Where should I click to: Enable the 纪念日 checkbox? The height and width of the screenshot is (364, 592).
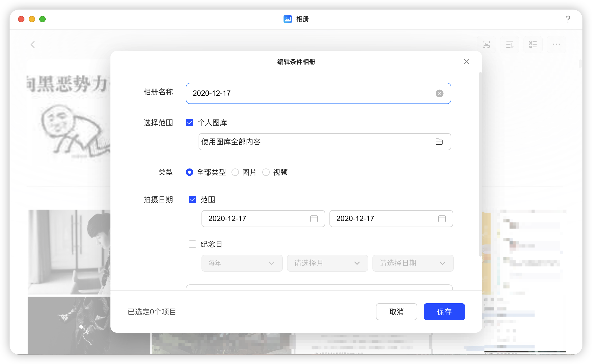192,244
